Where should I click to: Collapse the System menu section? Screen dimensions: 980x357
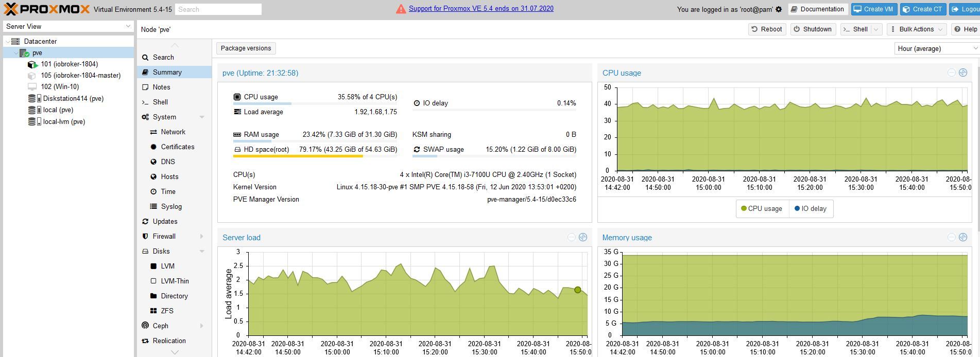[202, 117]
